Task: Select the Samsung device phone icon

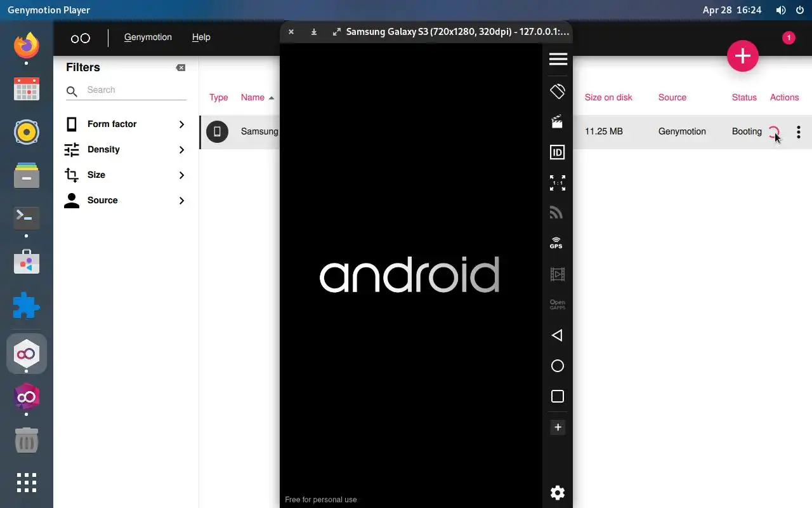Action: pos(217,131)
